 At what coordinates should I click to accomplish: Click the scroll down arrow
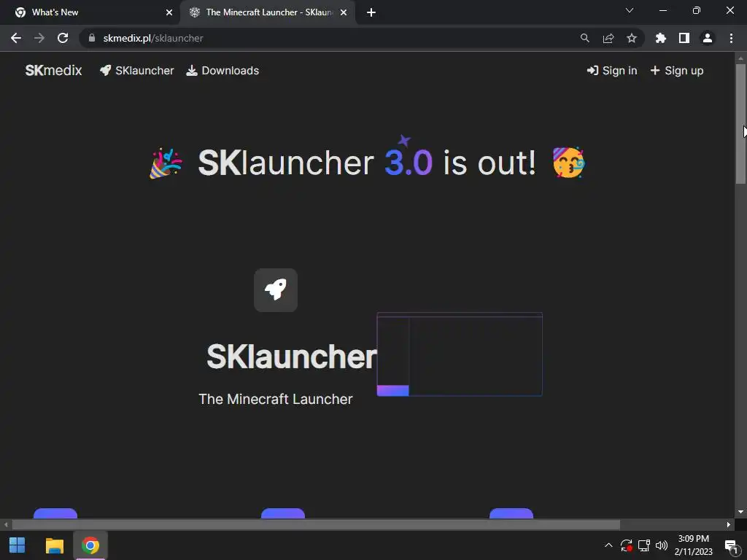tap(740, 512)
